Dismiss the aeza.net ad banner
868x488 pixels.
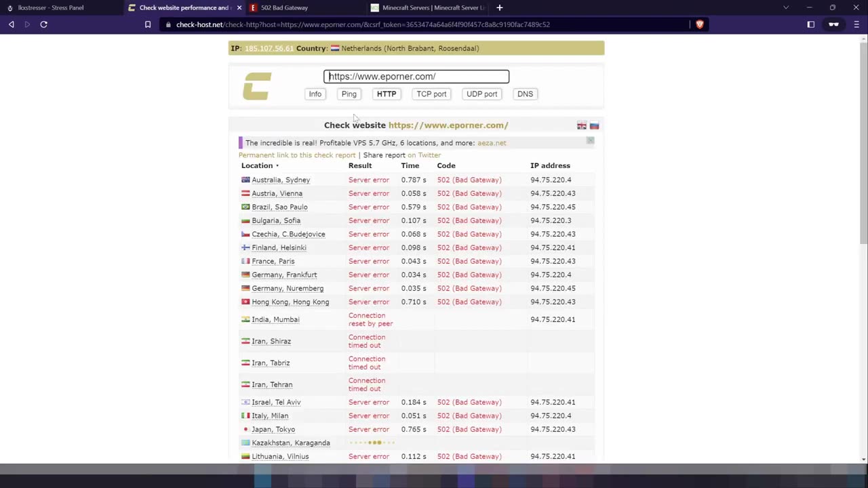590,140
